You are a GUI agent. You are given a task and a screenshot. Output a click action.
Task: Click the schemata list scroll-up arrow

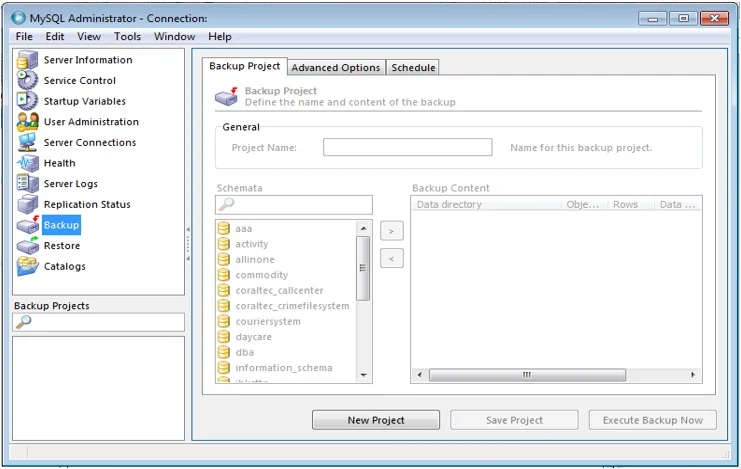point(363,228)
